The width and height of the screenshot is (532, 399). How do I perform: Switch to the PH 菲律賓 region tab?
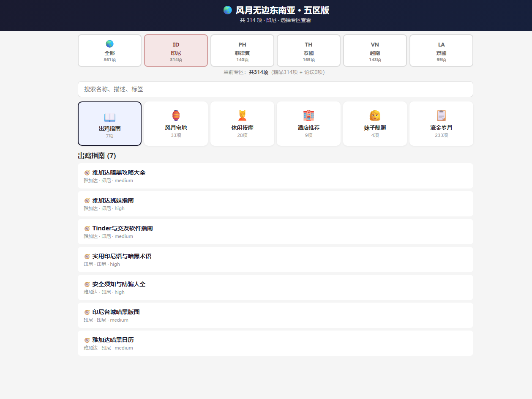point(242,50)
